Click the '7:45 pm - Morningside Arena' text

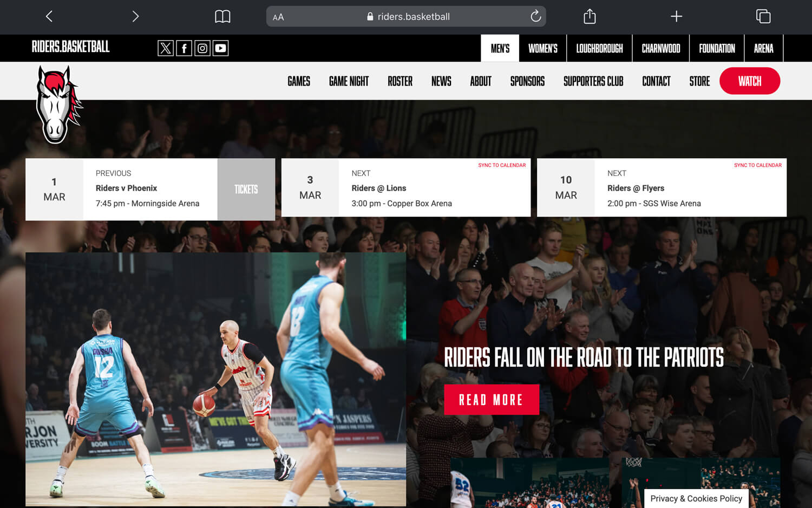coord(147,204)
